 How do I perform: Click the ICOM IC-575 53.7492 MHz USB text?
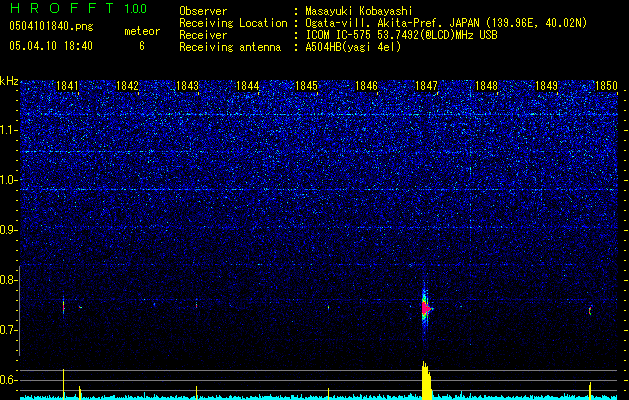click(x=401, y=35)
